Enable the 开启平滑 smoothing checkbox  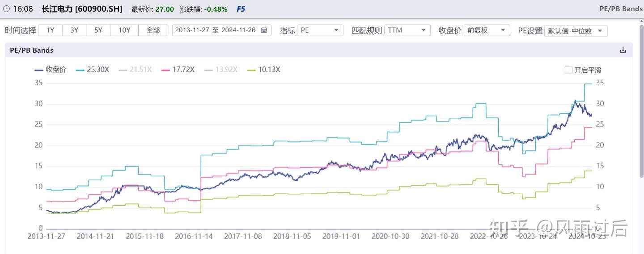(569, 70)
